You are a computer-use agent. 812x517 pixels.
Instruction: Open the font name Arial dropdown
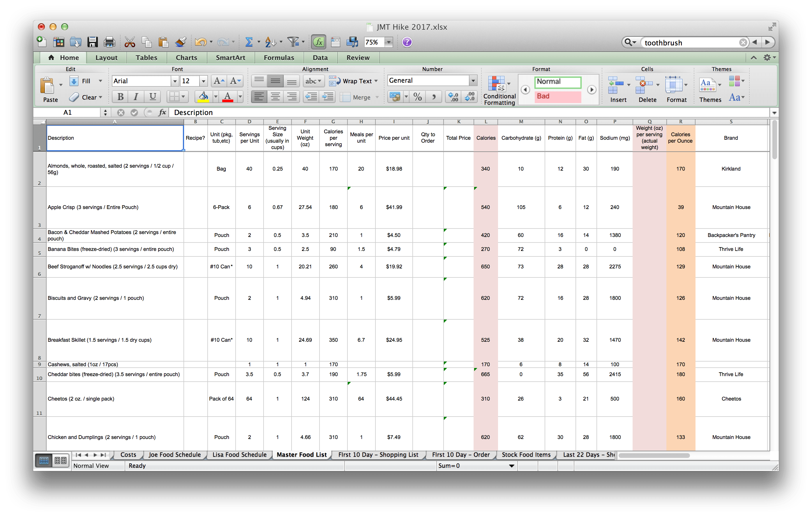coord(175,81)
